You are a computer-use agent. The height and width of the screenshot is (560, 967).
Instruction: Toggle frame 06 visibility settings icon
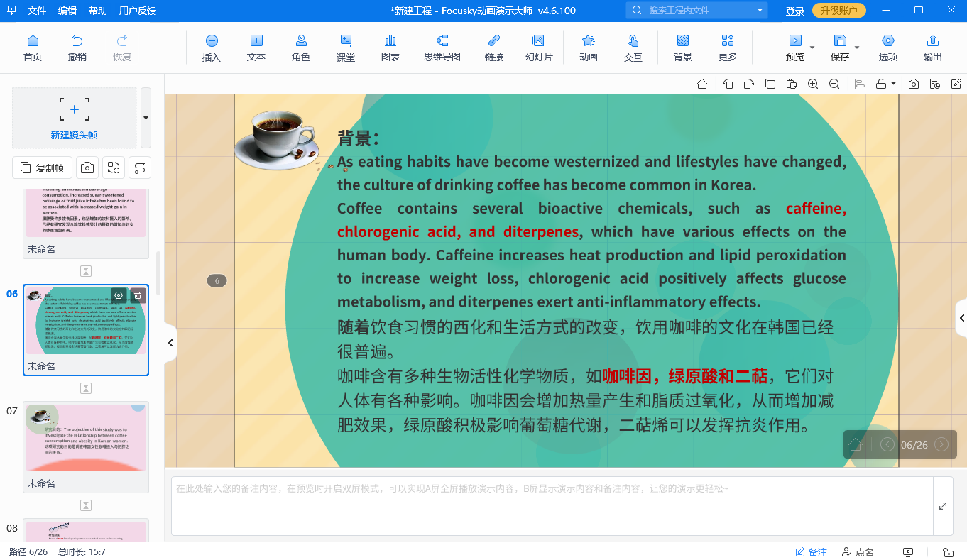(119, 295)
